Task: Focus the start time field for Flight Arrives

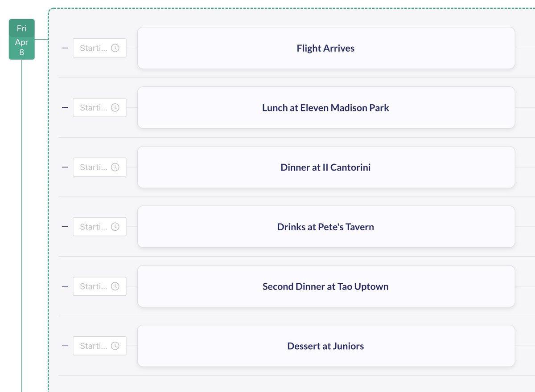Action: coord(99,48)
